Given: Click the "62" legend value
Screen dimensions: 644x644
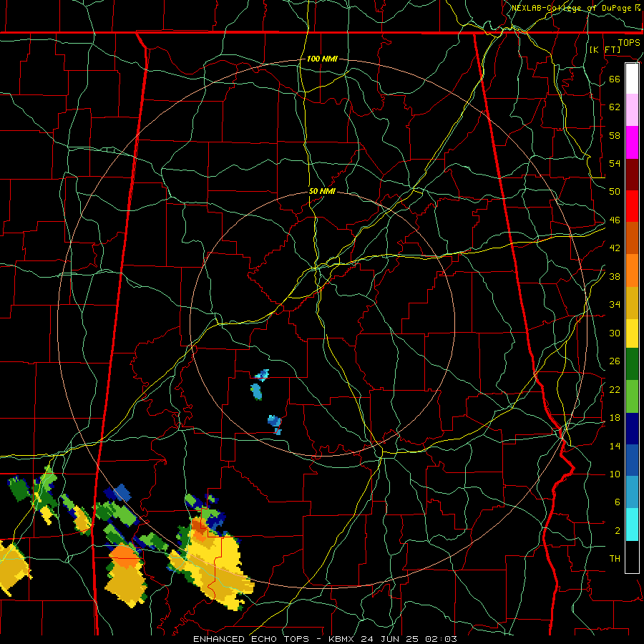Looking at the screenshot, I should [x=615, y=107].
